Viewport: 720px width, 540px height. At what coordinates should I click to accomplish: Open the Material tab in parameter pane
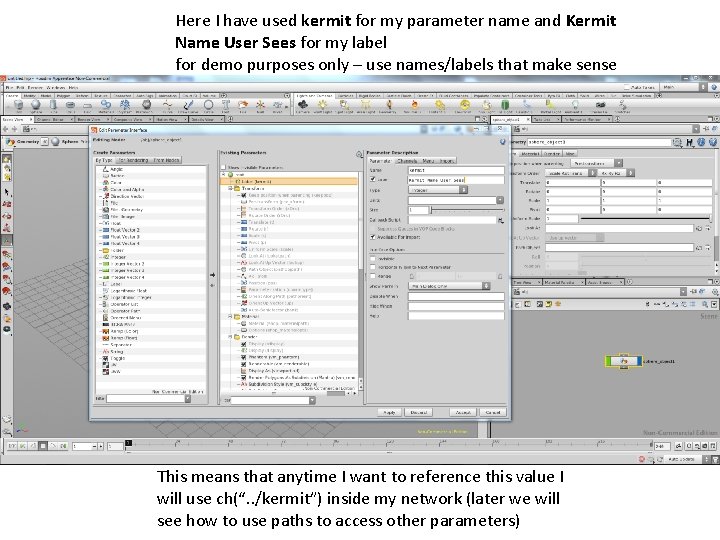(x=530, y=153)
